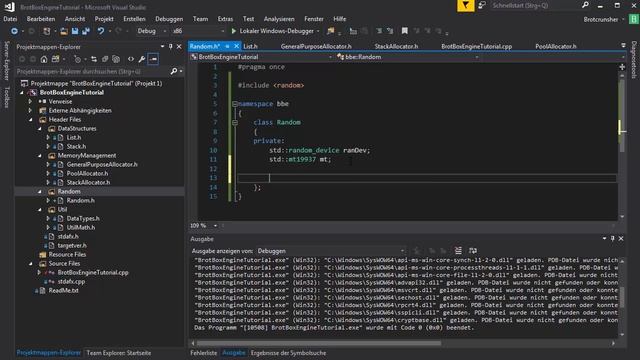Collapse the DataStructures folder node
Screen dimensions: 640x360
coord(40,129)
